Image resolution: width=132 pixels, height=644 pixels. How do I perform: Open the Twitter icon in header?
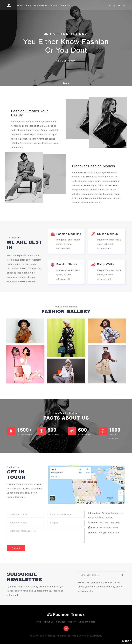click(119, 5)
